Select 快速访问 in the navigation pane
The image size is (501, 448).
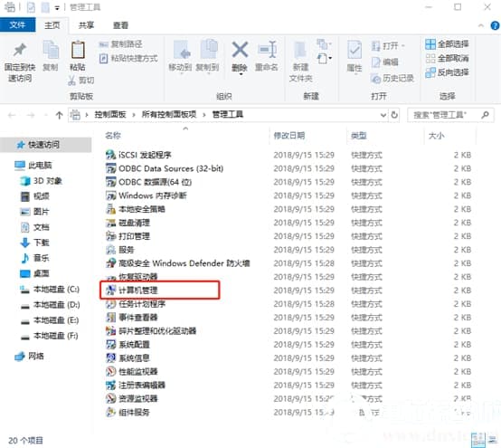click(46, 145)
